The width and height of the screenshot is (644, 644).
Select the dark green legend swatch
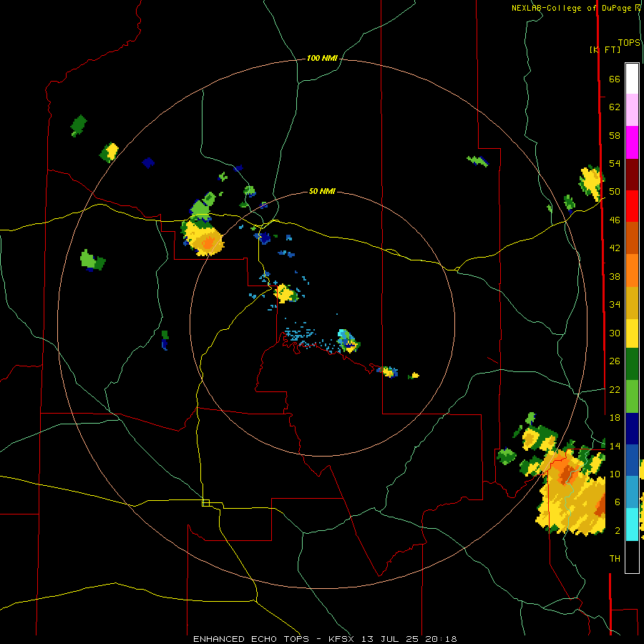[632, 364]
